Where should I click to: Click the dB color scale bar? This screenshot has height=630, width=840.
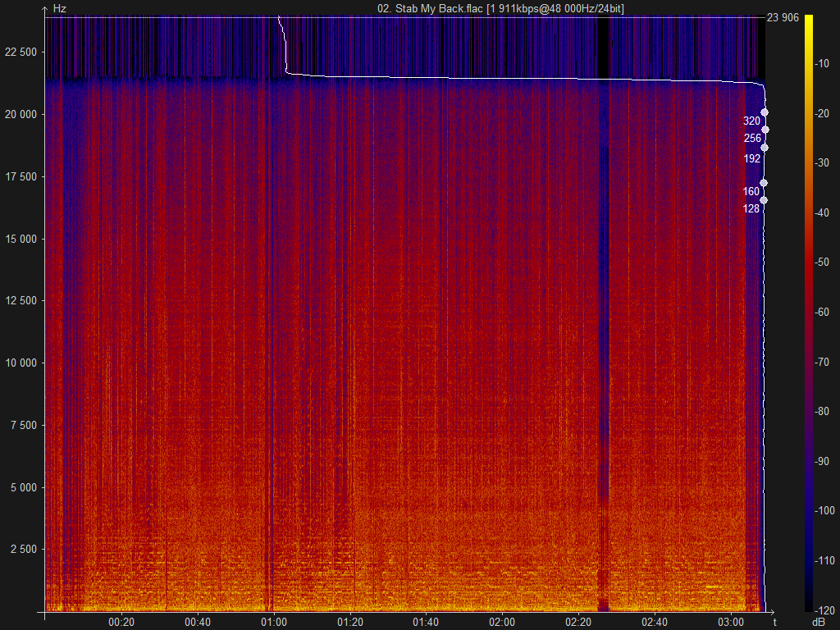click(x=808, y=313)
